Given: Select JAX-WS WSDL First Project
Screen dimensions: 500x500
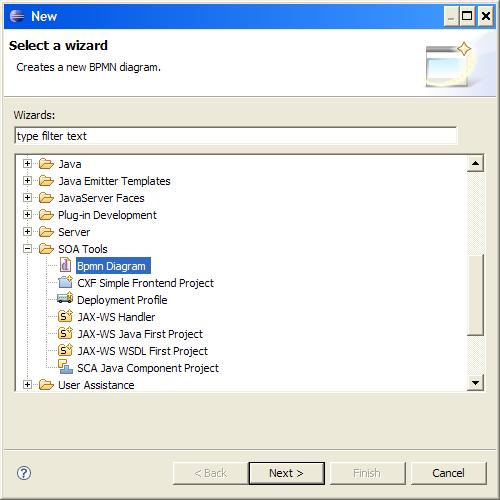Looking at the screenshot, I should pos(142,351).
